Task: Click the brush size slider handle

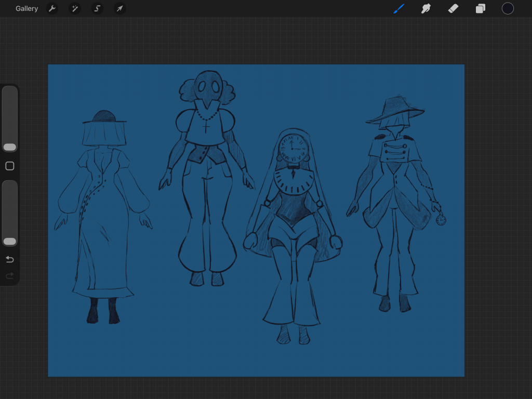Action: [10, 147]
